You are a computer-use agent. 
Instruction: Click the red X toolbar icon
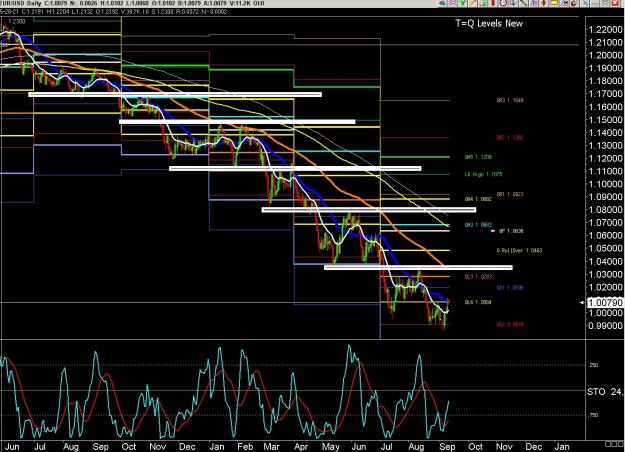pyautogui.click(x=615, y=3)
